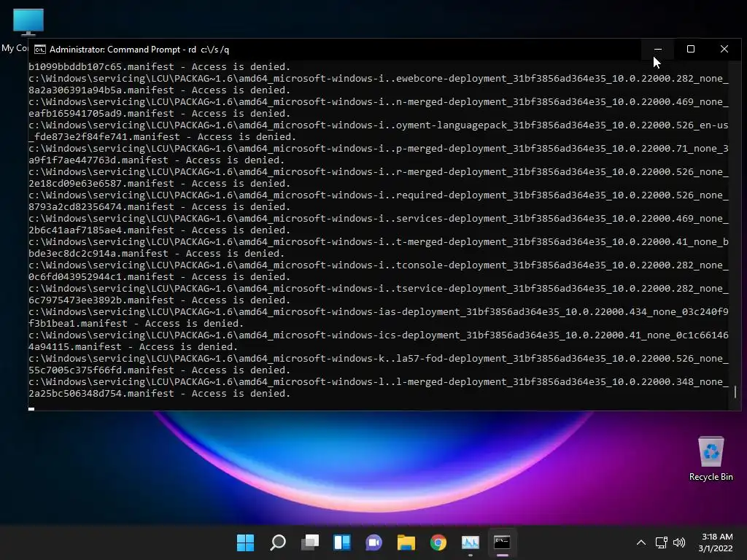Open Widgets panel from taskbar
This screenshot has width=747, height=560.
click(x=342, y=542)
